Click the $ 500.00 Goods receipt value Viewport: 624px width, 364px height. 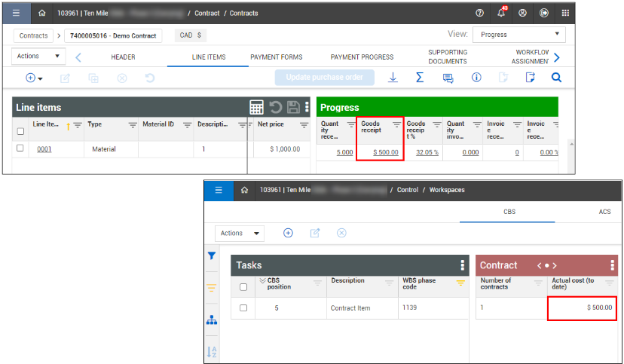(385, 152)
